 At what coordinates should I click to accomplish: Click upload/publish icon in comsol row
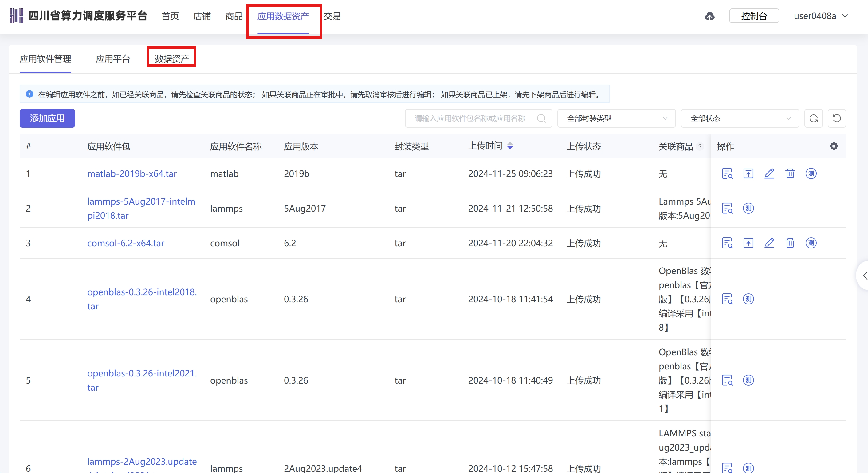coord(748,243)
